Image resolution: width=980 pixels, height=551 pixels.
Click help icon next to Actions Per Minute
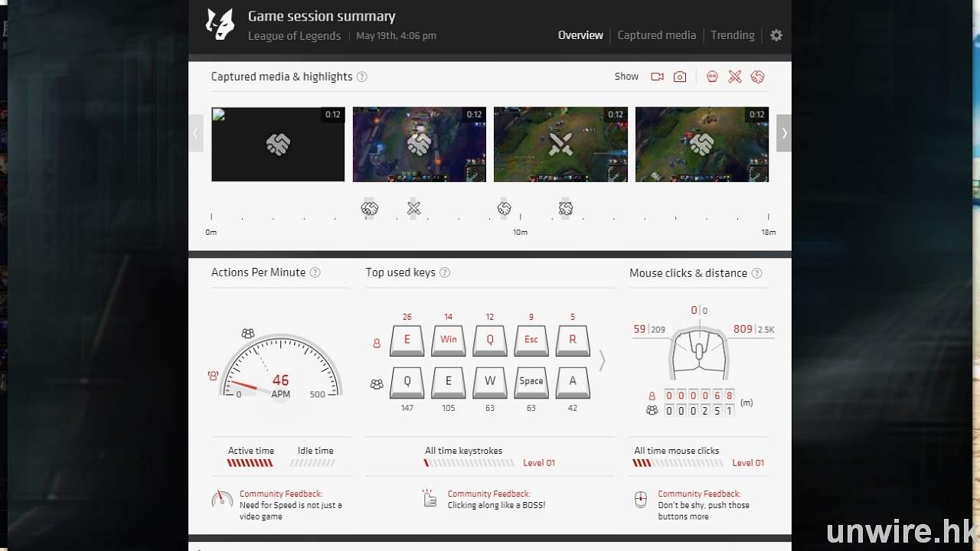(x=315, y=272)
